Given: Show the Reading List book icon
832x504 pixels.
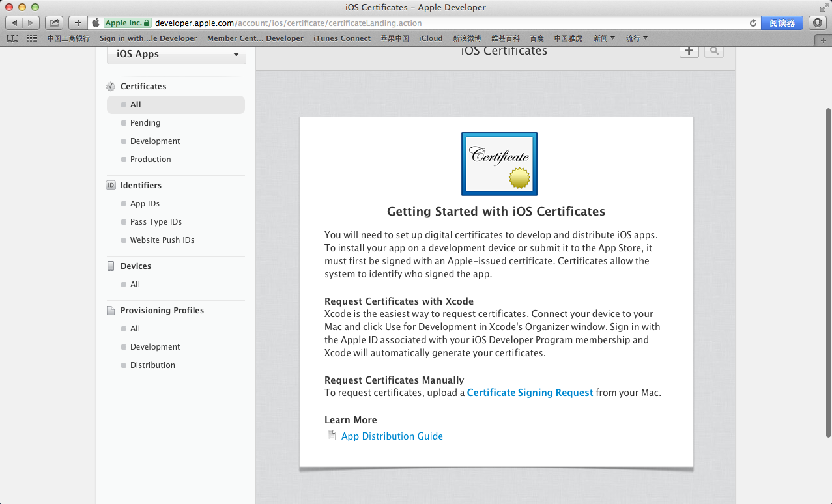Looking at the screenshot, I should pyautogui.click(x=12, y=38).
